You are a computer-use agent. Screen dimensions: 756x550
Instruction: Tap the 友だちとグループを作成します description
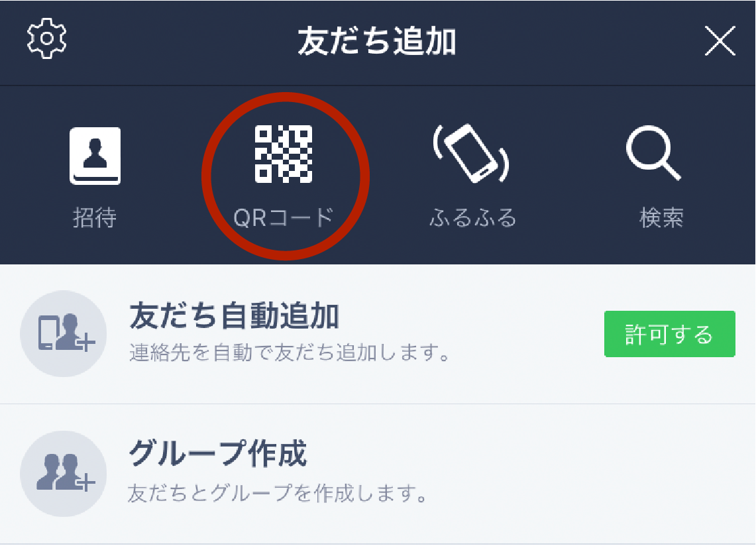click(x=278, y=493)
